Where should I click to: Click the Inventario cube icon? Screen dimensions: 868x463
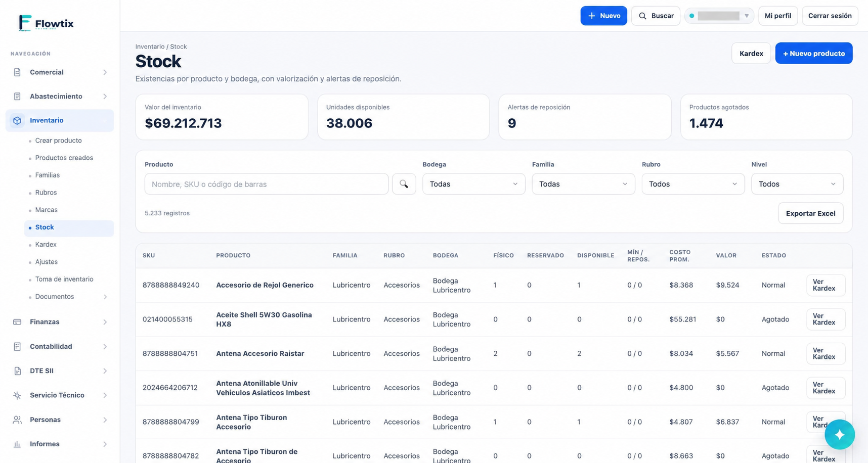17,120
